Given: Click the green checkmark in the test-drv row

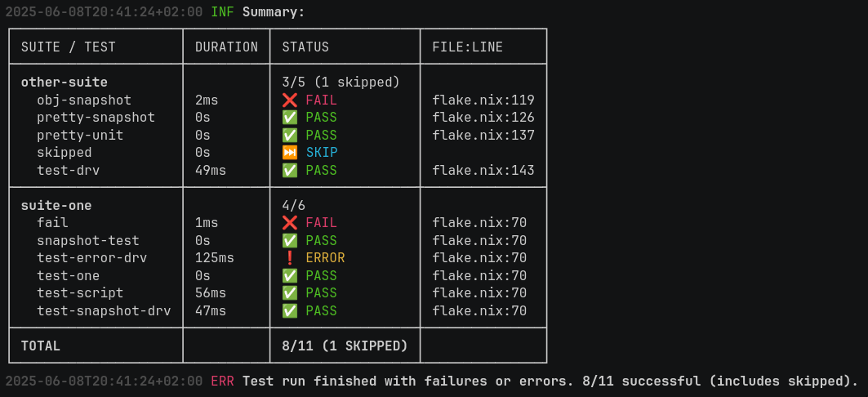Looking at the screenshot, I should pyautogui.click(x=290, y=171).
